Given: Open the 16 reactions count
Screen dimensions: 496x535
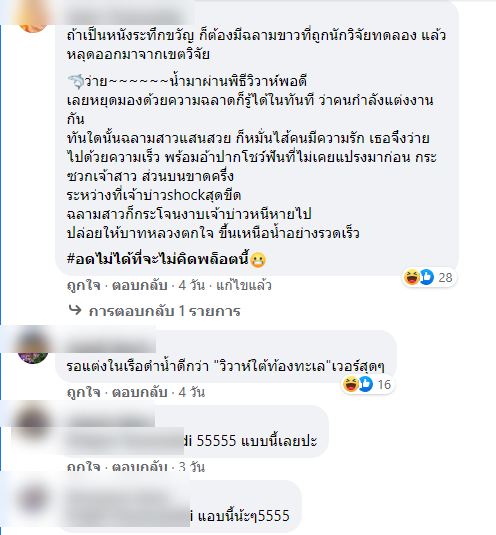Looking at the screenshot, I should pyautogui.click(x=384, y=385).
